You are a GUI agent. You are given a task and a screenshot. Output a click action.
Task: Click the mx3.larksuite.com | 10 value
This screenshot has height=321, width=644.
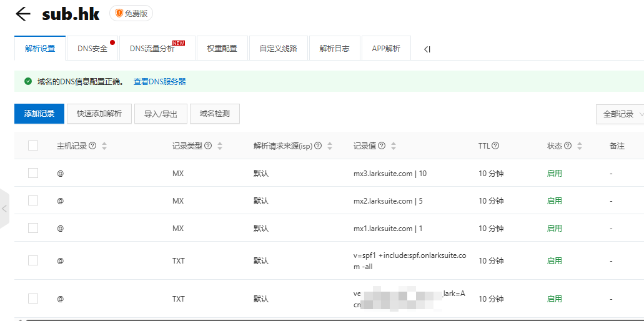(390, 174)
